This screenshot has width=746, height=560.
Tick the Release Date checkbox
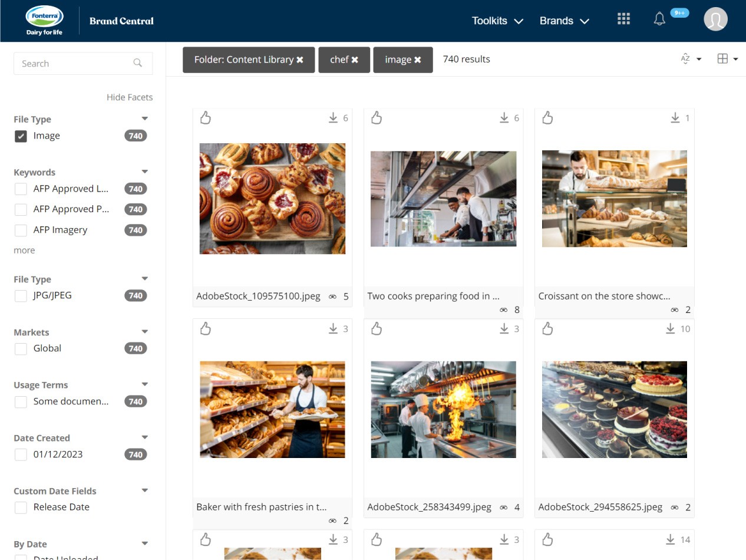[21, 508]
